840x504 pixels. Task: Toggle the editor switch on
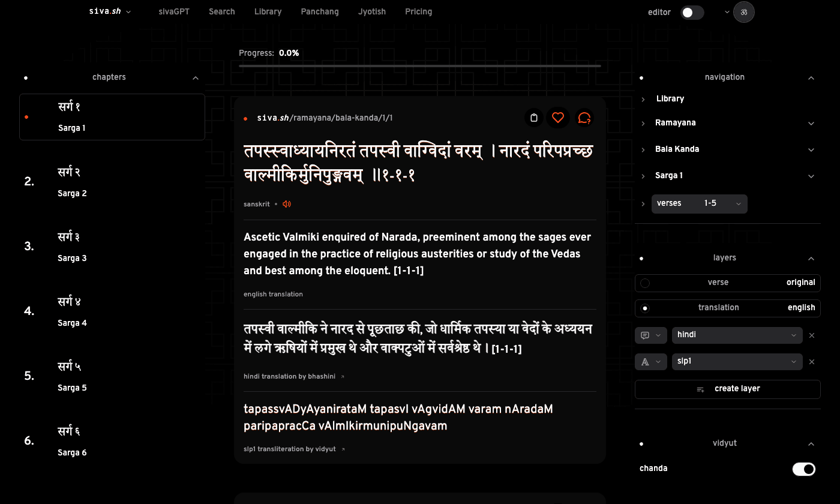(x=692, y=12)
